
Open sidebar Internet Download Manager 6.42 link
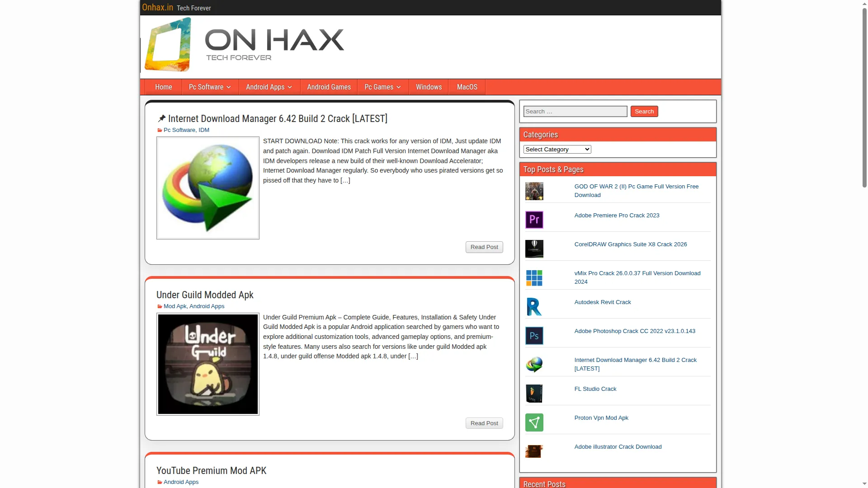[x=635, y=364]
